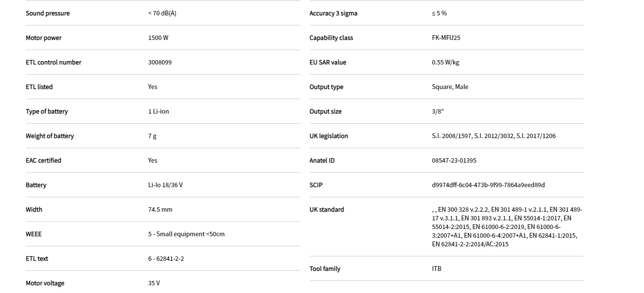Select the Anatel ID 08547-23-01395
The height and width of the screenshot is (293, 644).
tap(454, 161)
